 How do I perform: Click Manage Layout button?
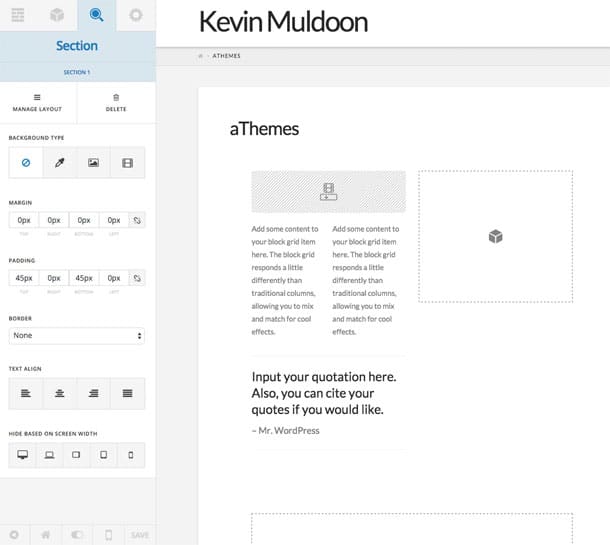pyautogui.click(x=38, y=102)
